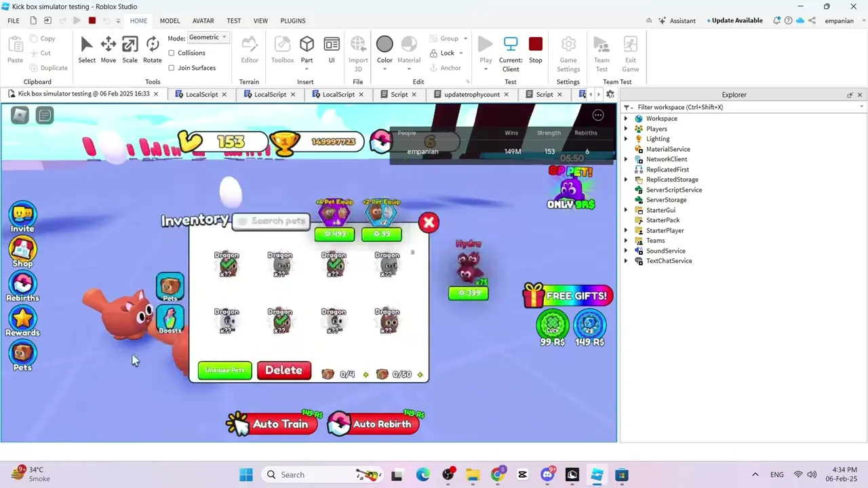
Task: Expand the Workspace tree node
Action: [626, 119]
